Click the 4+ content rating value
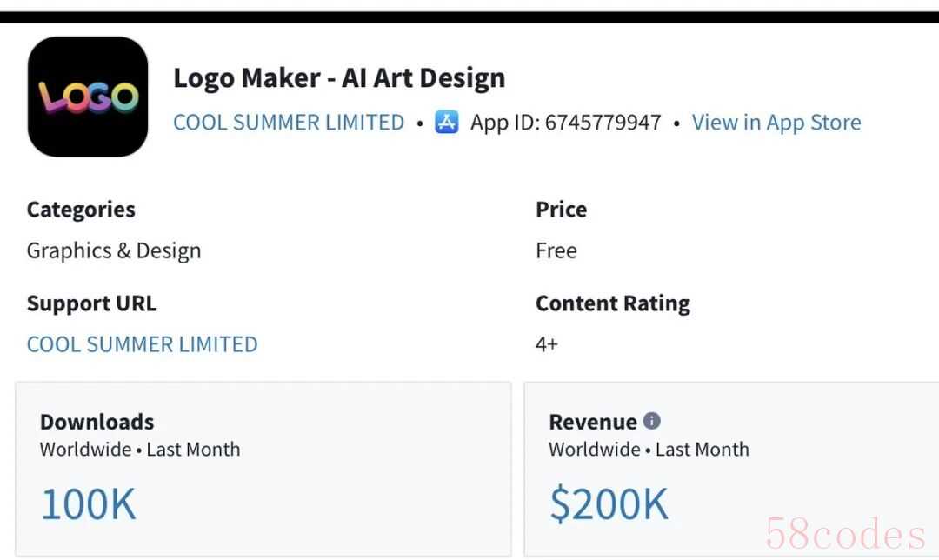Viewport: 939px width, 560px height. [547, 344]
